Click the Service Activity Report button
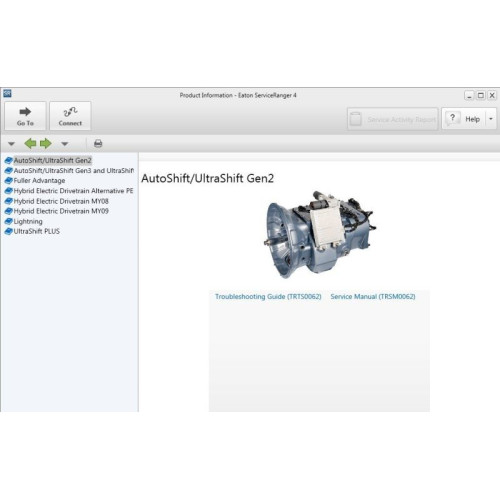 392,119
